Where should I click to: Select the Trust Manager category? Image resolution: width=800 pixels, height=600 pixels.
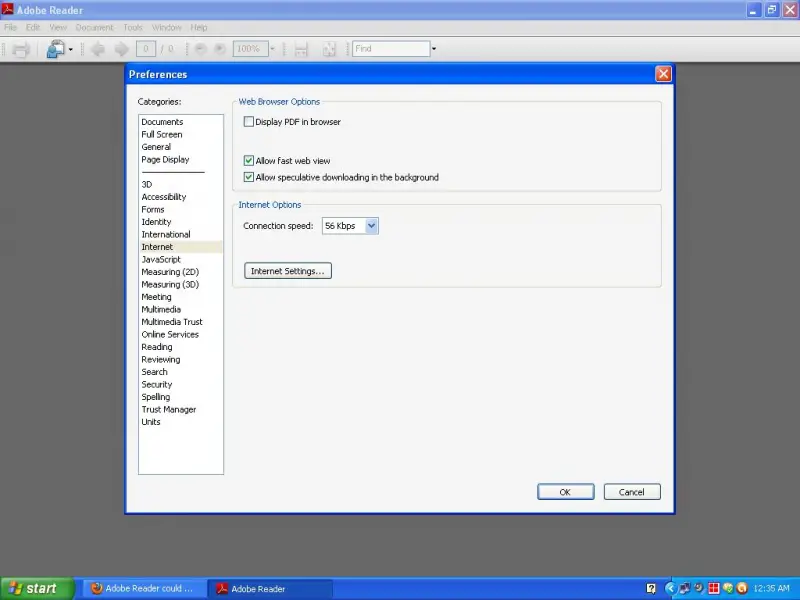[168, 409]
